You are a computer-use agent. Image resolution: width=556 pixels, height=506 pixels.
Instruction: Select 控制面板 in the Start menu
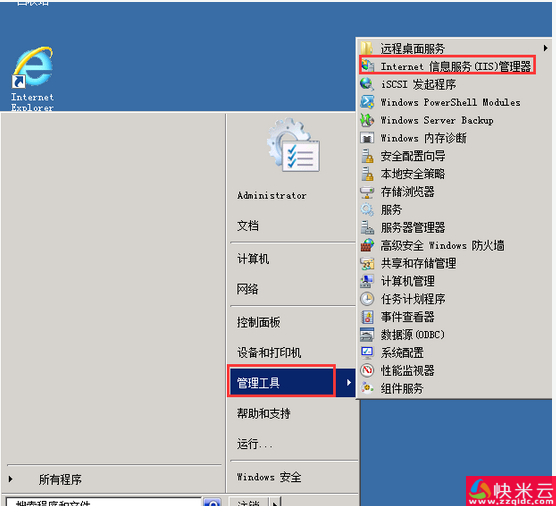(x=258, y=322)
